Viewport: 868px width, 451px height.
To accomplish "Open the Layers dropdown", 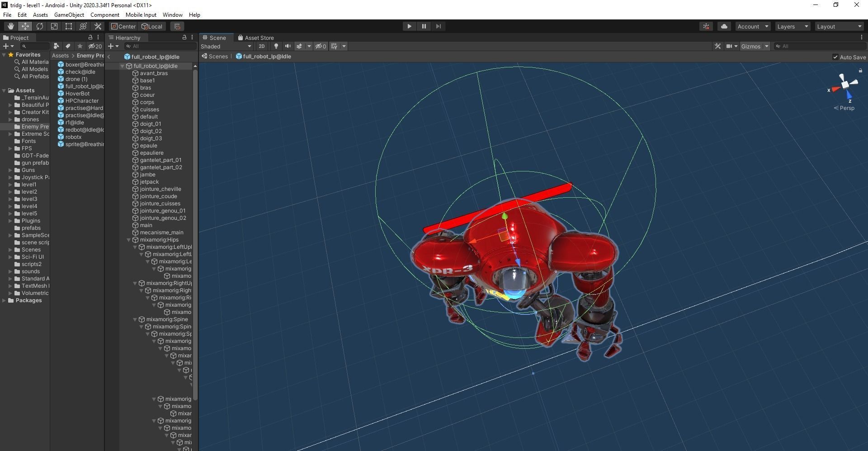I will pos(793,26).
